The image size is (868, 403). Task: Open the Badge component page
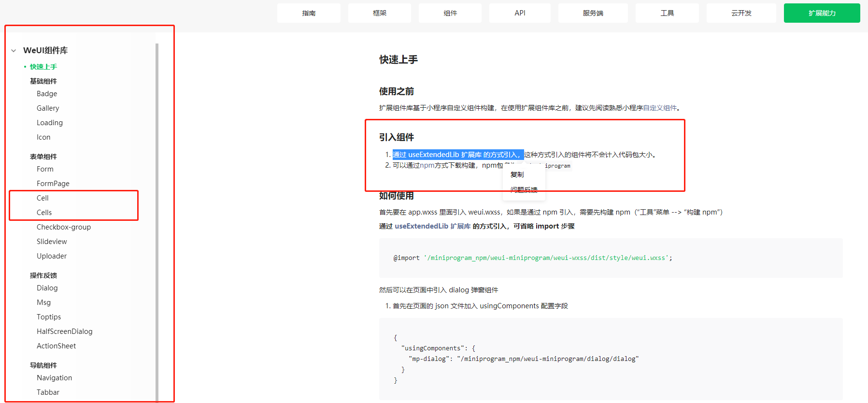[47, 94]
